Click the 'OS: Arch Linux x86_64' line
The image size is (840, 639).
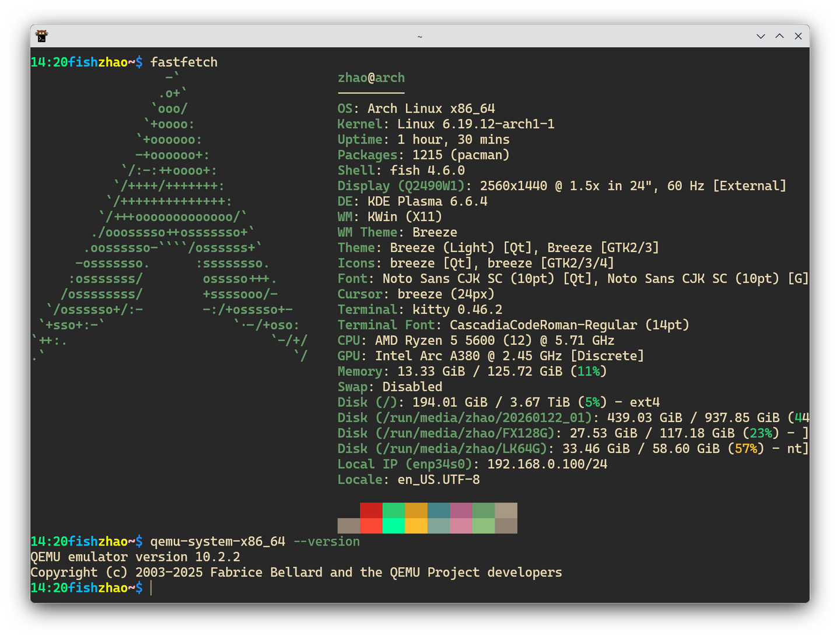pos(416,109)
